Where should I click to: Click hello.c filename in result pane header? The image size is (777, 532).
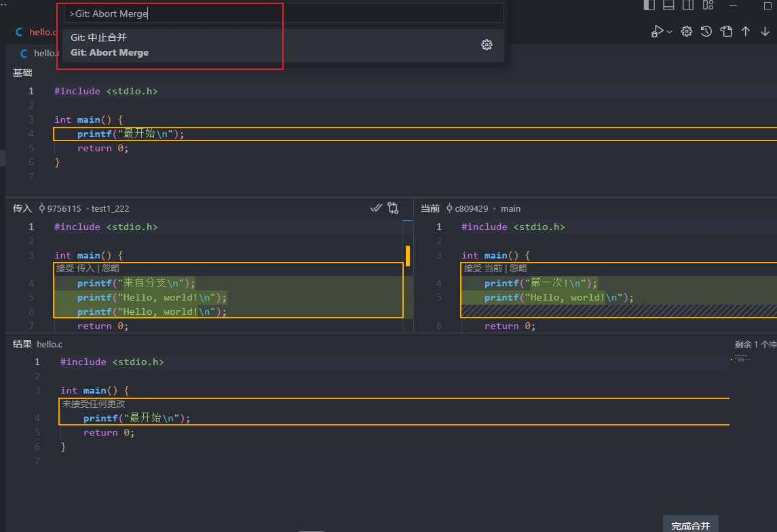[x=50, y=344]
